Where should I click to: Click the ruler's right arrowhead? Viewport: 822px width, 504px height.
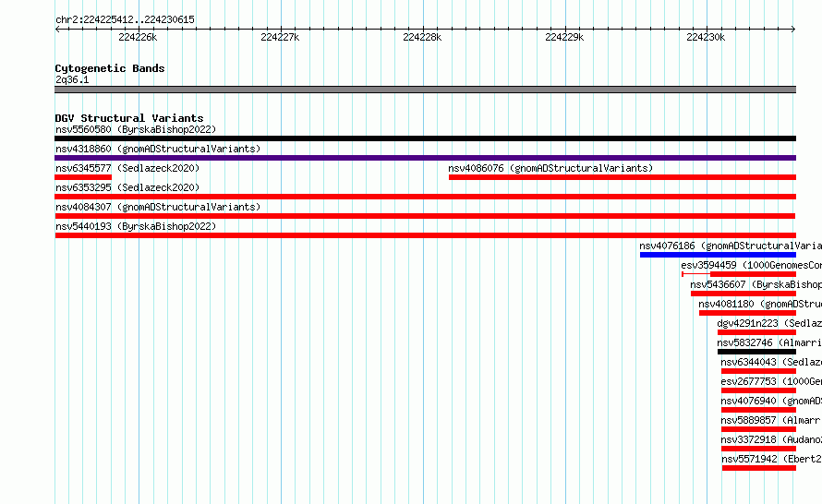pos(793,29)
